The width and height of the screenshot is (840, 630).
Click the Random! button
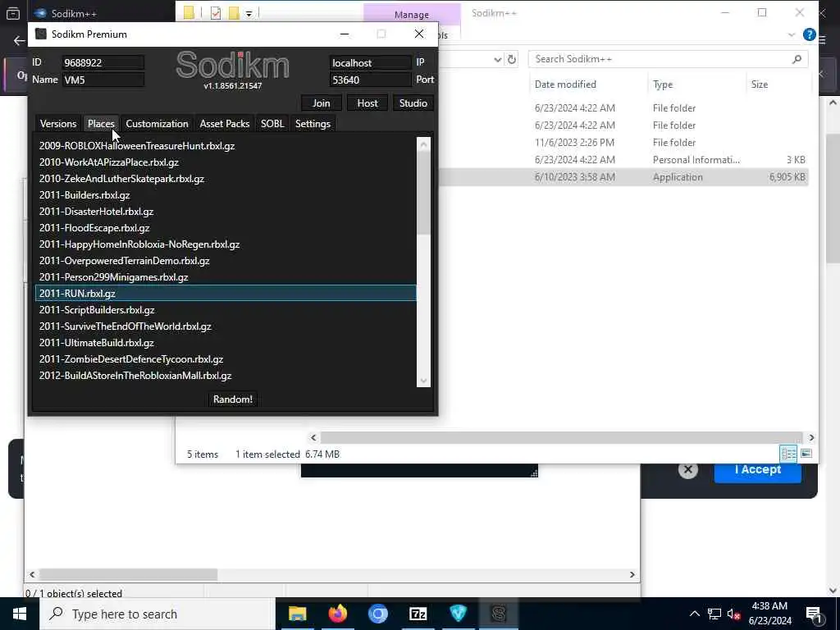tap(232, 399)
